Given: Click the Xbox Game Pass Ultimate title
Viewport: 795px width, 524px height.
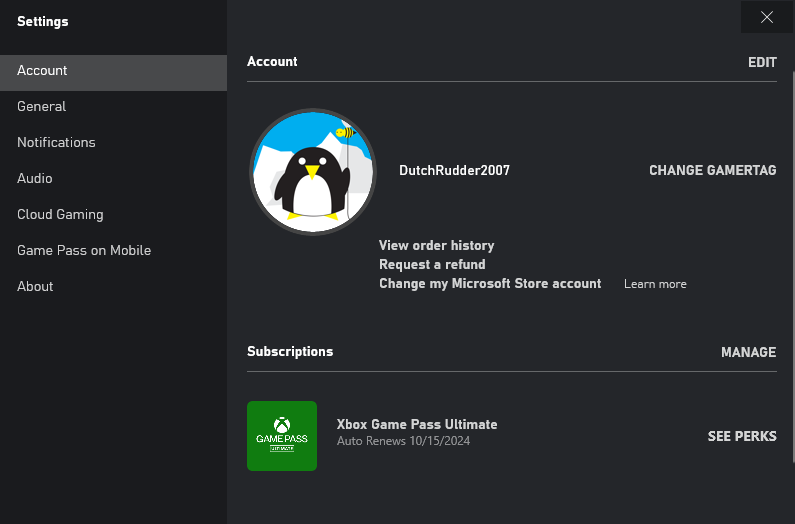Looking at the screenshot, I should tap(417, 425).
